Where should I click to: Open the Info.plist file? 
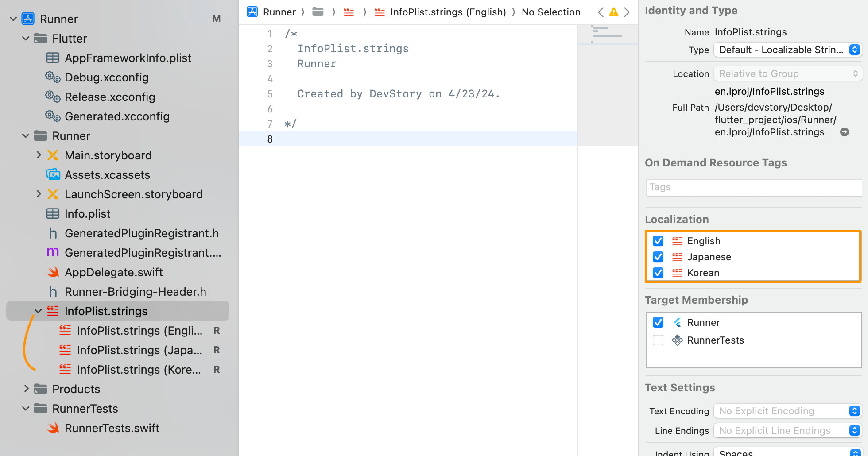tap(88, 214)
